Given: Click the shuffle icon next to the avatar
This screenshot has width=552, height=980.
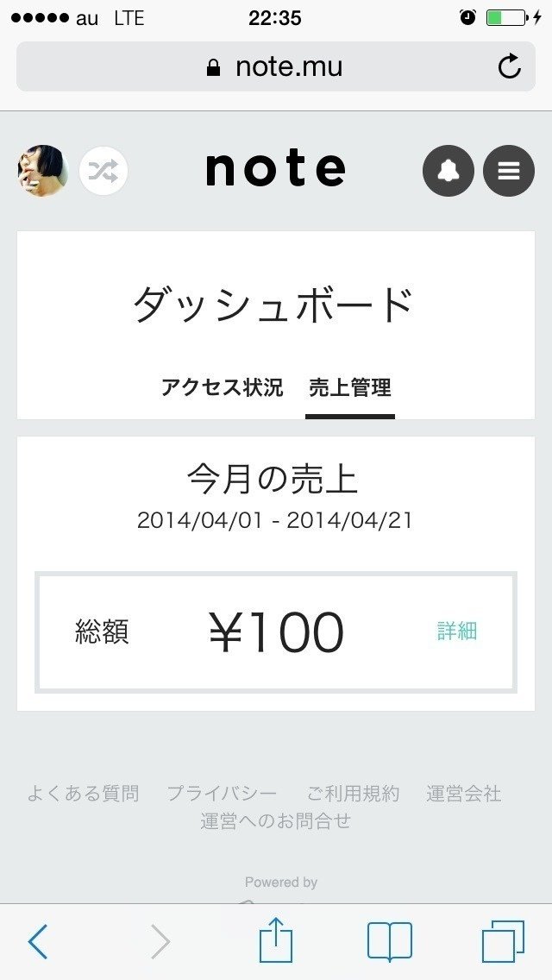Looking at the screenshot, I should [x=103, y=171].
